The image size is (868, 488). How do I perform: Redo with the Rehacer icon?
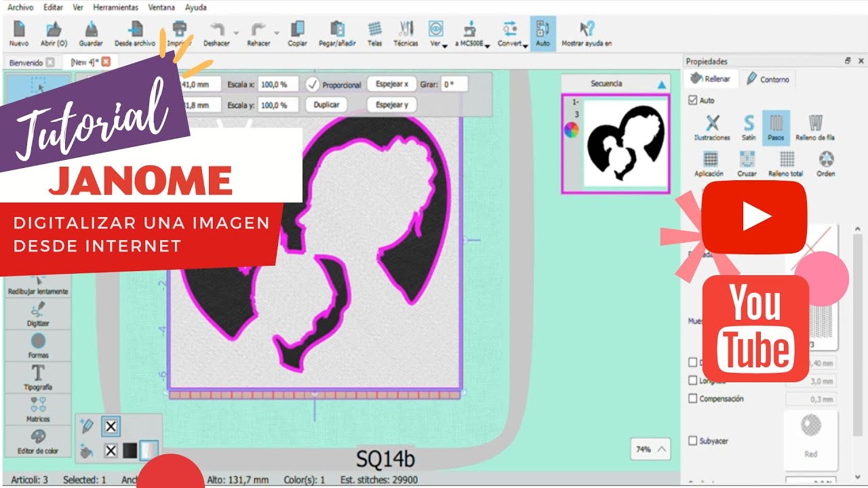(258, 34)
